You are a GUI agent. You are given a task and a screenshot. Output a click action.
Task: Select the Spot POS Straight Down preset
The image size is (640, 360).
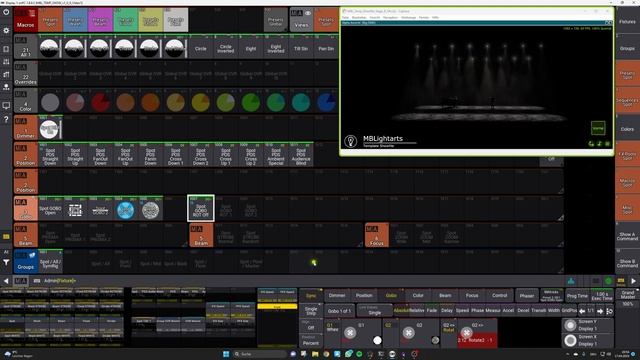[x=50, y=155]
